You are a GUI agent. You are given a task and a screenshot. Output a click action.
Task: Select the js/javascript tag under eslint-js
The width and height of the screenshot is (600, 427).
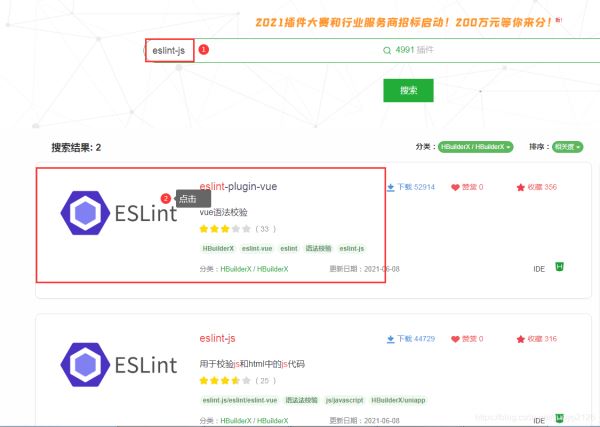(x=347, y=400)
